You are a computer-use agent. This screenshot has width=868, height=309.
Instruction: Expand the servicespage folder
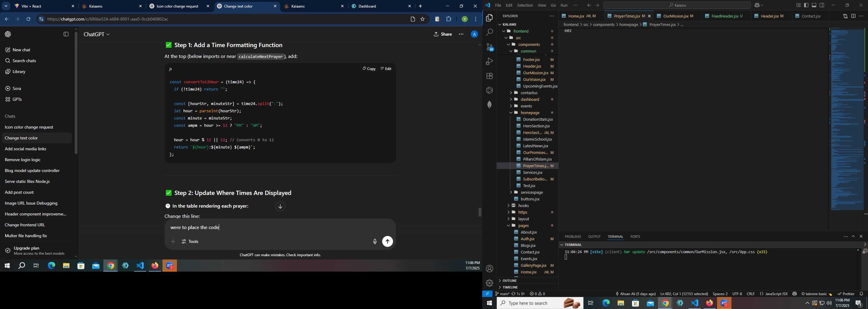[x=511, y=192]
